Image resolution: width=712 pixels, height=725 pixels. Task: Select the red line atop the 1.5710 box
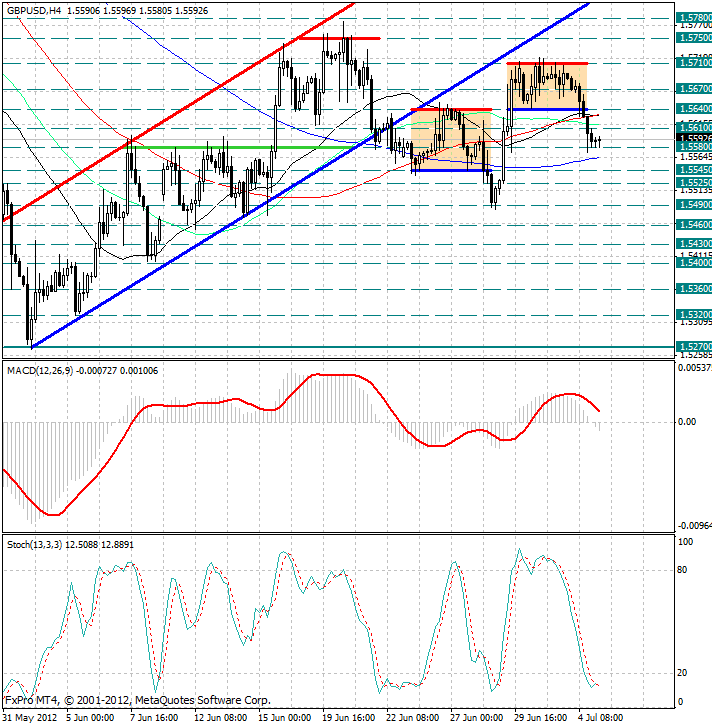coord(547,63)
